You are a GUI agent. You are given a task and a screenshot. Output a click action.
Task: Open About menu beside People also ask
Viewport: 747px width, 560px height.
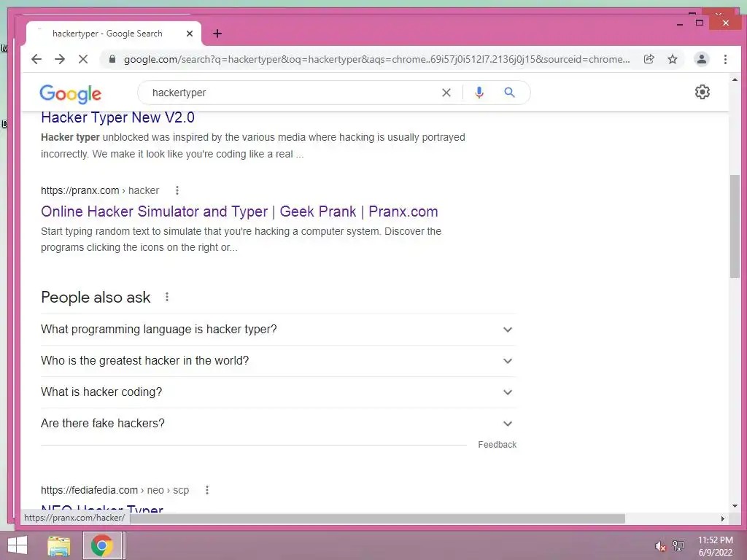click(x=167, y=297)
